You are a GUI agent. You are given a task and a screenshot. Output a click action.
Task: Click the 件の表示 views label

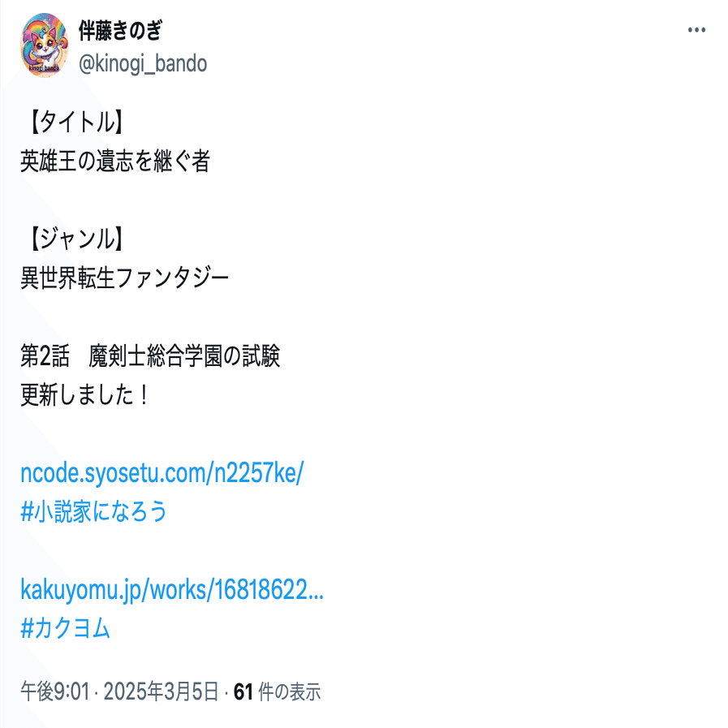tap(289, 691)
